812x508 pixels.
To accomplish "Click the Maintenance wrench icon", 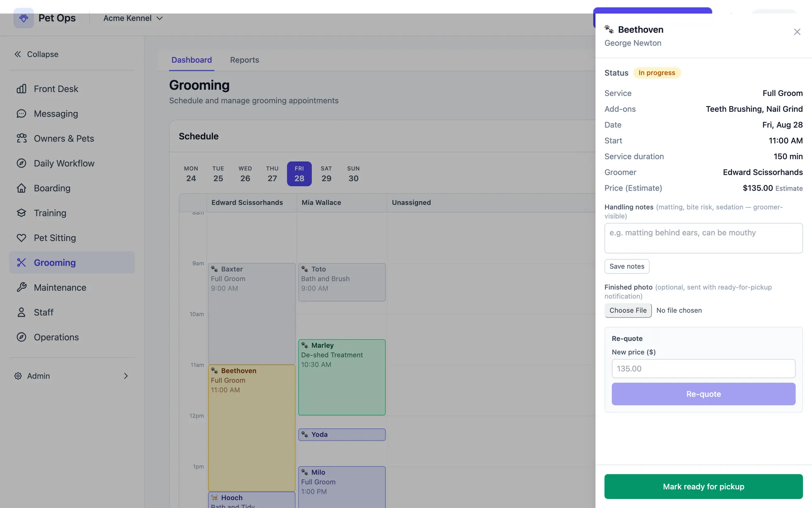I will point(22,287).
